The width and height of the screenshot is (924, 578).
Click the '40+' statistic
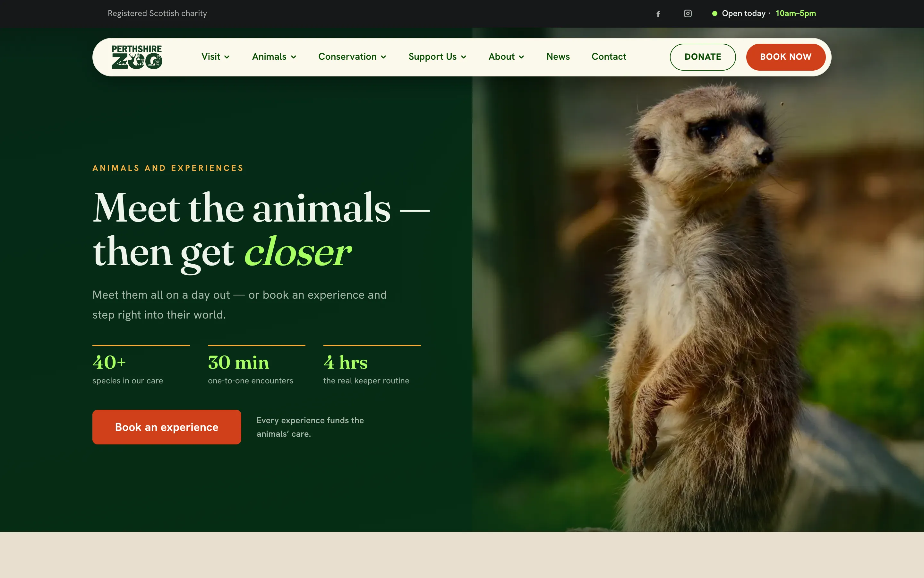[109, 362]
